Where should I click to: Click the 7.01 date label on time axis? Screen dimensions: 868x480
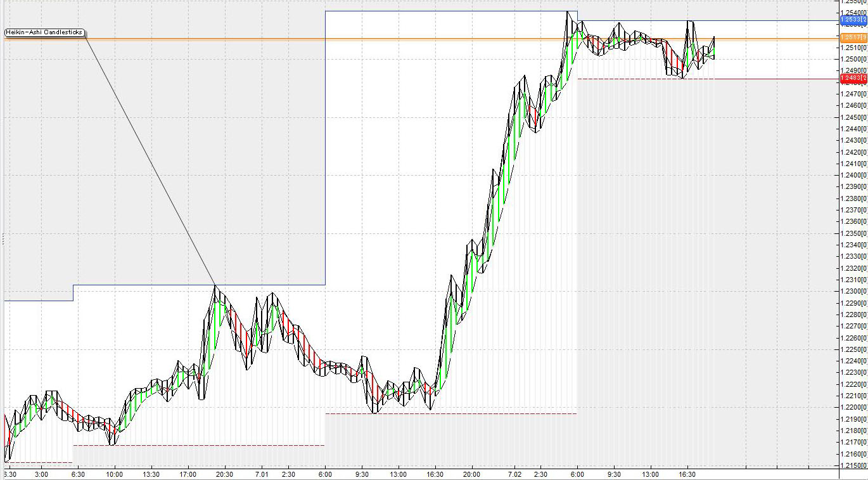pyautogui.click(x=261, y=474)
